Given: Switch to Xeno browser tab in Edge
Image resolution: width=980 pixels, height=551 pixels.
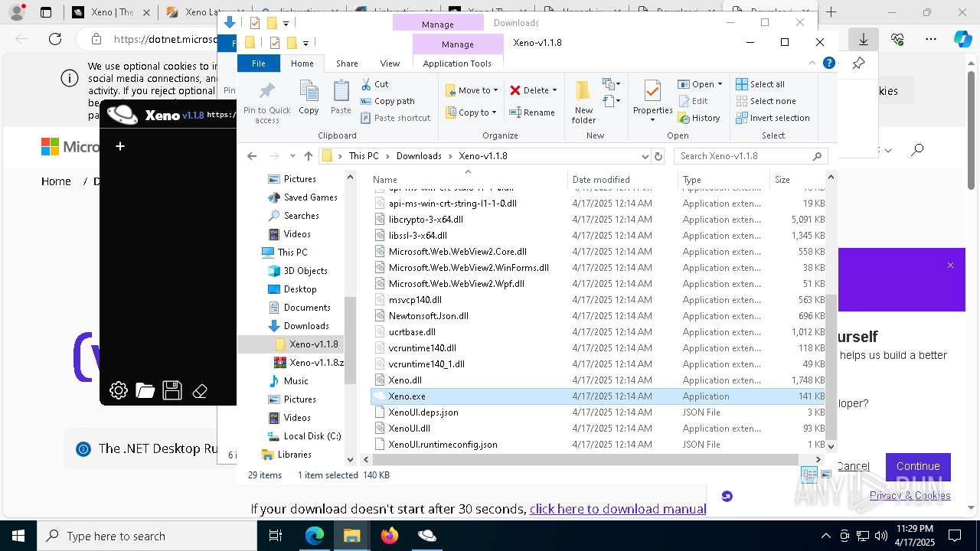Looking at the screenshot, I should tap(112, 12).
